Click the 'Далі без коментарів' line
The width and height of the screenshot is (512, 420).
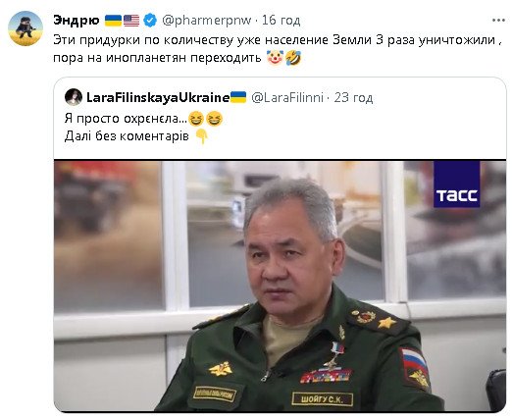[127, 136]
